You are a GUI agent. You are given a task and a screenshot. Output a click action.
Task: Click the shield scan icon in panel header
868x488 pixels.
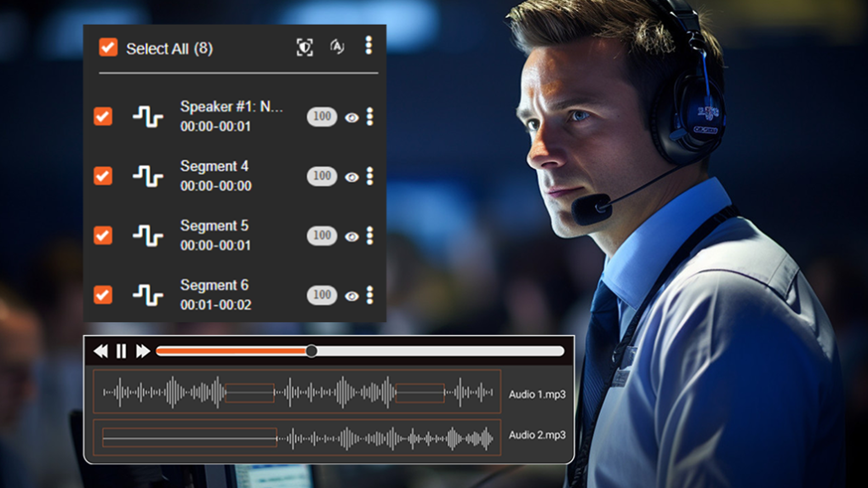click(304, 47)
